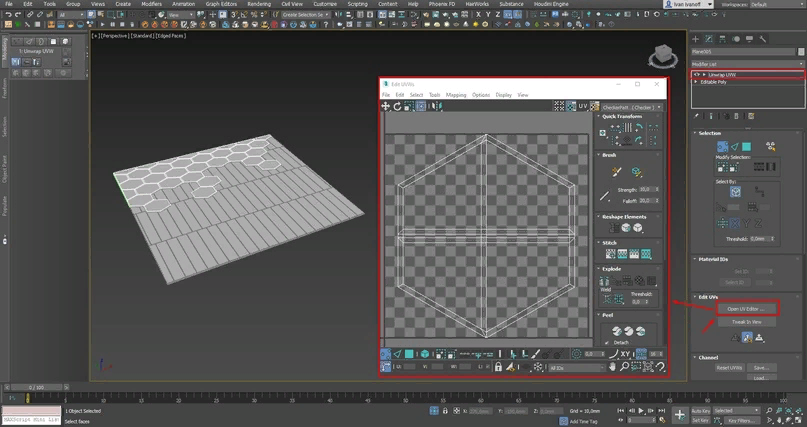
Task: Click the animation timeline slider handle
Action: click(x=35, y=386)
